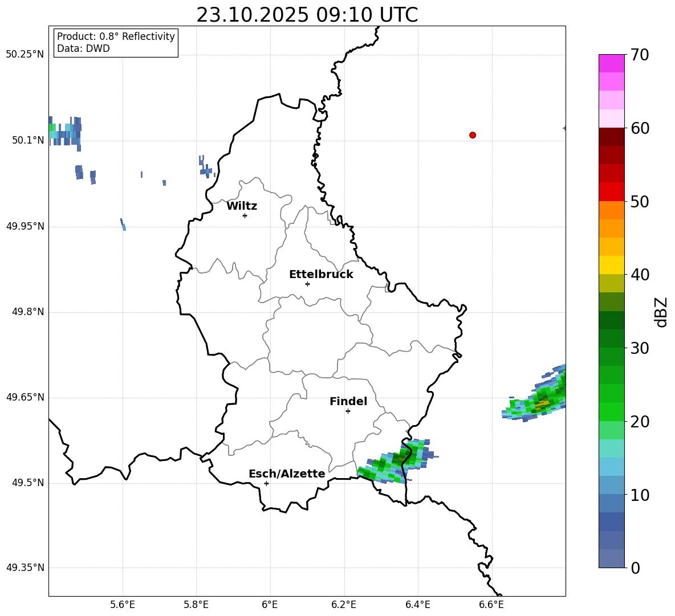
Task: Click the red dot radar site marker
Action: click(473, 135)
